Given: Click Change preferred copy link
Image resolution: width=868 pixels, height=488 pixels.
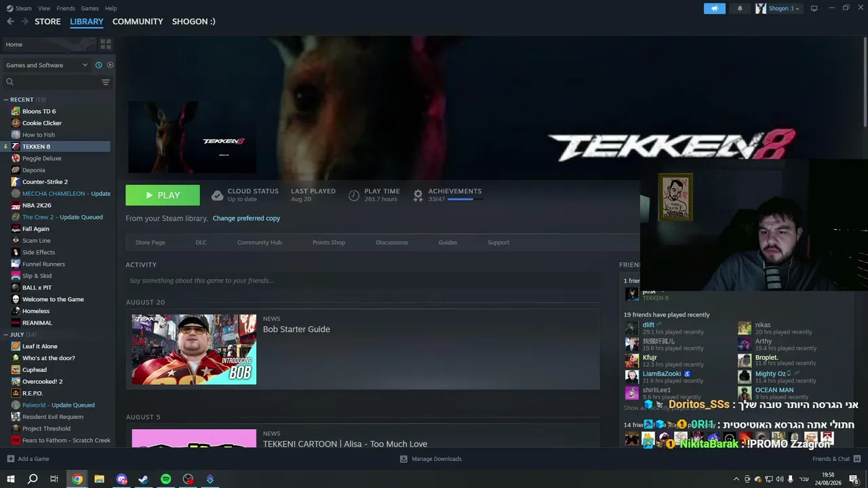Looking at the screenshot, I should [246, 218].
